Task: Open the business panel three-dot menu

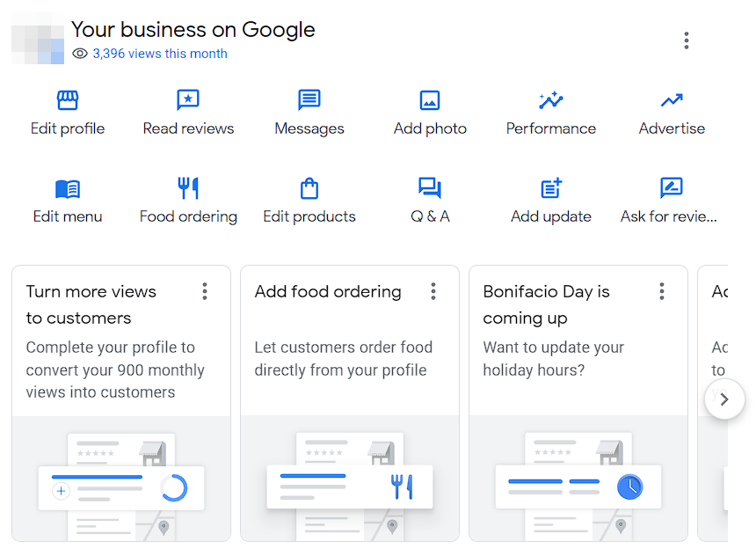Action: click(686, 40)
